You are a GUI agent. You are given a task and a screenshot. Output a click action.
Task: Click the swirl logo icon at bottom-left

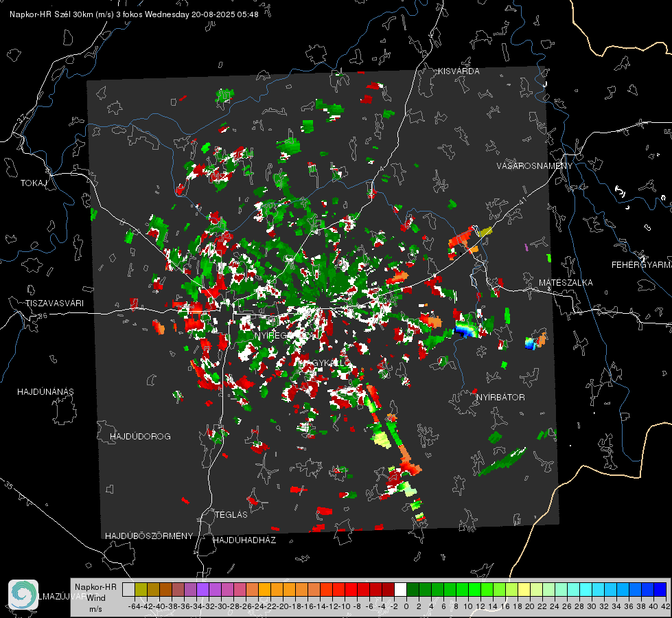(x=23, y=595)
